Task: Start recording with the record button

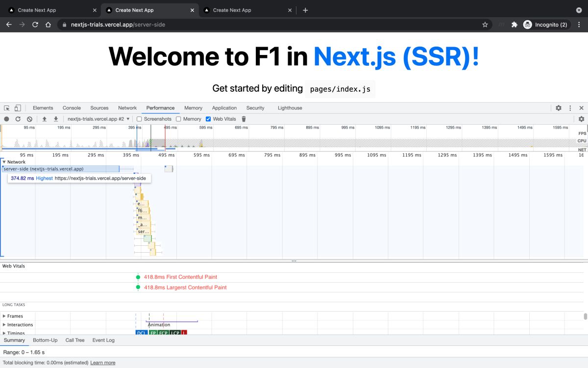Action: point(7,119)
